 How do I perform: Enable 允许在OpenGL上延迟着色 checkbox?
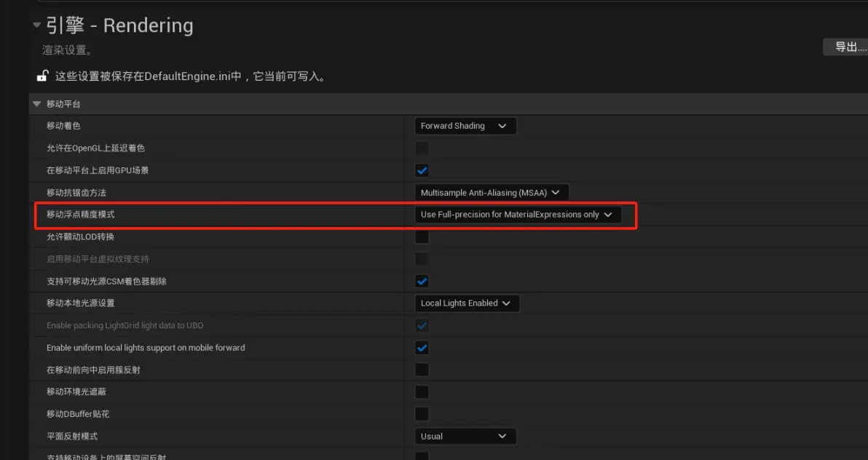tap(422, 148)
